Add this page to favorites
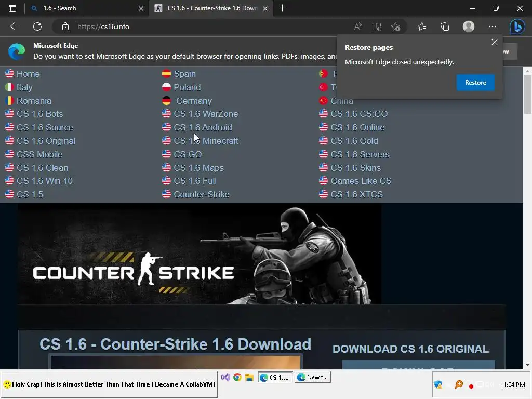Screen dimensions: 532x399 point(395,26)
